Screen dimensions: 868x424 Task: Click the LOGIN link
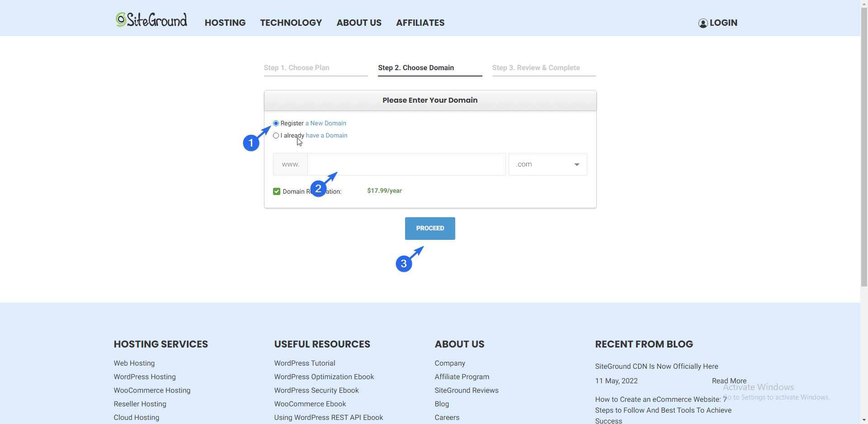723,23
